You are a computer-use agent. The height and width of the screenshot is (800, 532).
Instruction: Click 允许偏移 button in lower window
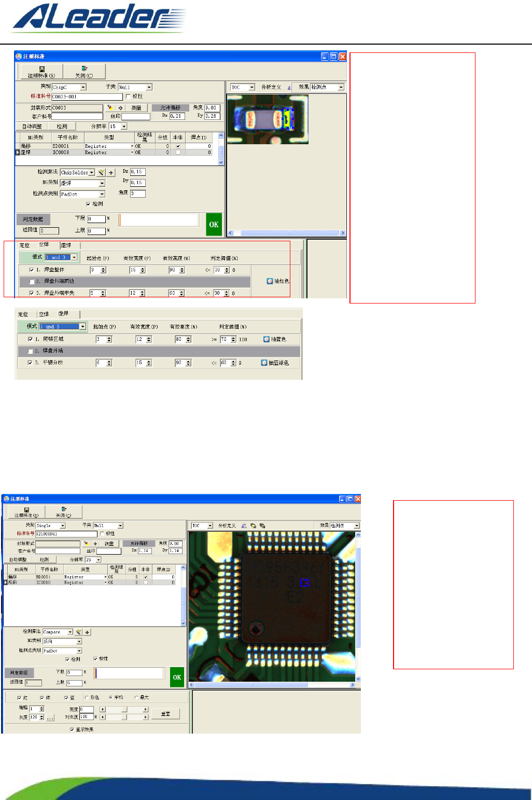[x=139, y=544]
